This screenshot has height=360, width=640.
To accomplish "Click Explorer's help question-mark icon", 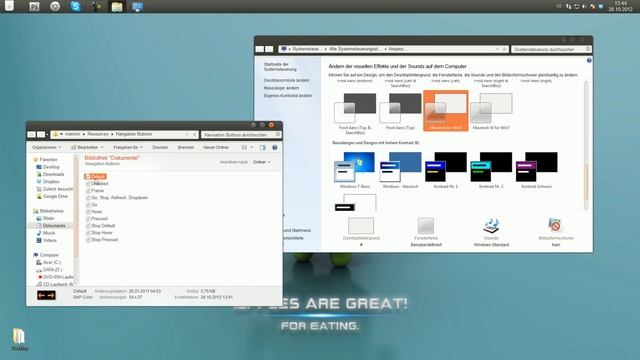I will tap(275, 147).
